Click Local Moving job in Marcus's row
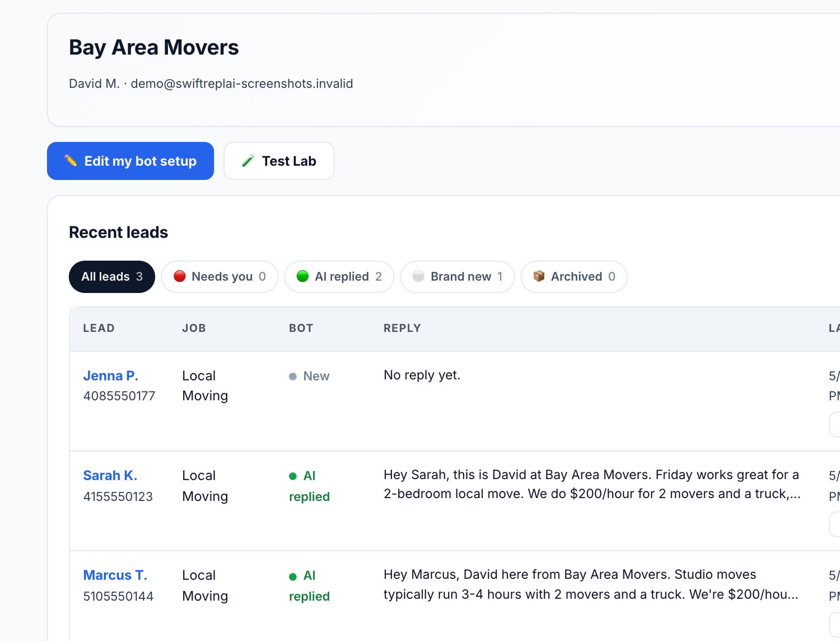840x641 pixels. pyautogui.click(x=205, y=586)
